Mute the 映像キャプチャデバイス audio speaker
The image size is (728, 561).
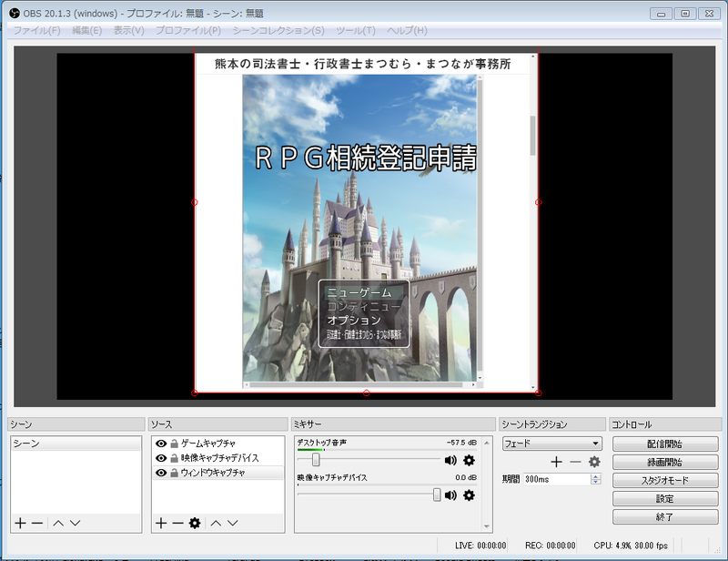click(x=450, y=495)
